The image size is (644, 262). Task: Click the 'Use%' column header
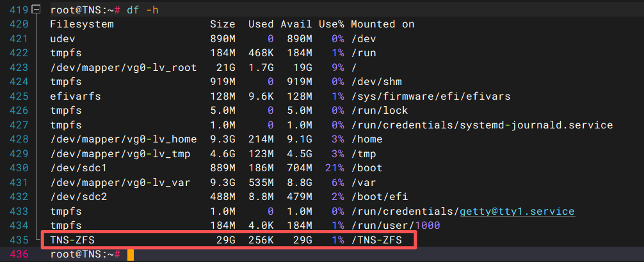click(331, 24)
